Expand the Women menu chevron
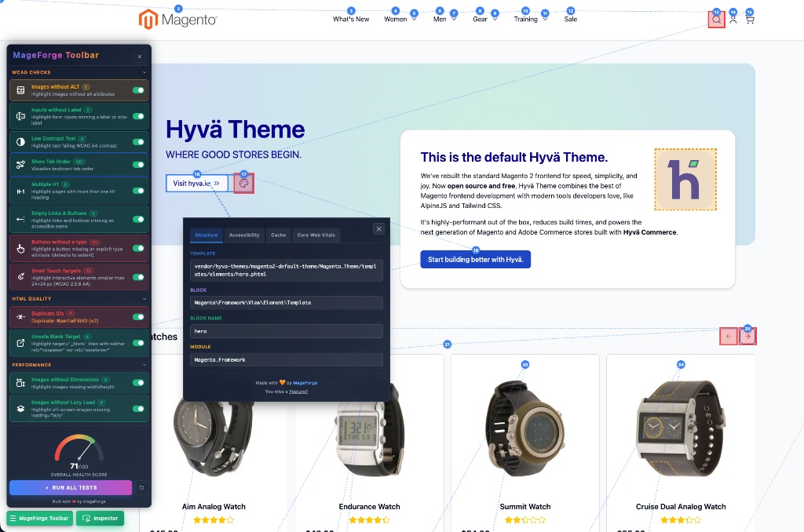This screenshot has height=532, width=804. pyautogui.click(x=414, y=19)
